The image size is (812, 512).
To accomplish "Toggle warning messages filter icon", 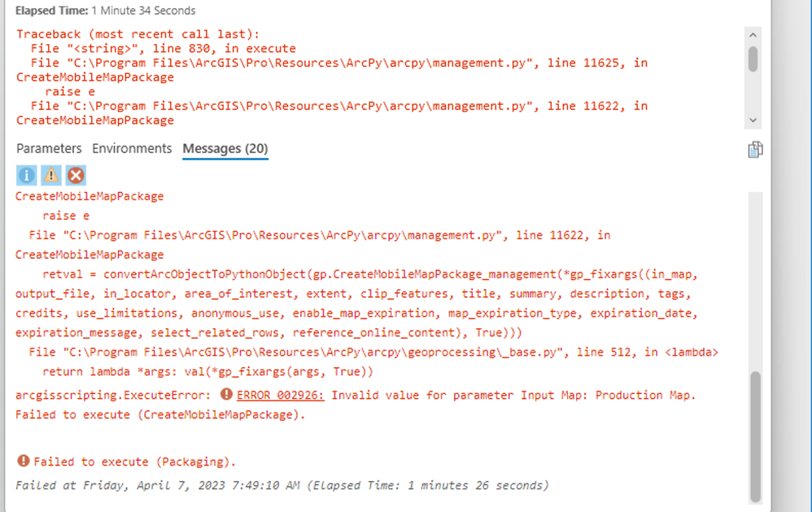I will 51,175.
